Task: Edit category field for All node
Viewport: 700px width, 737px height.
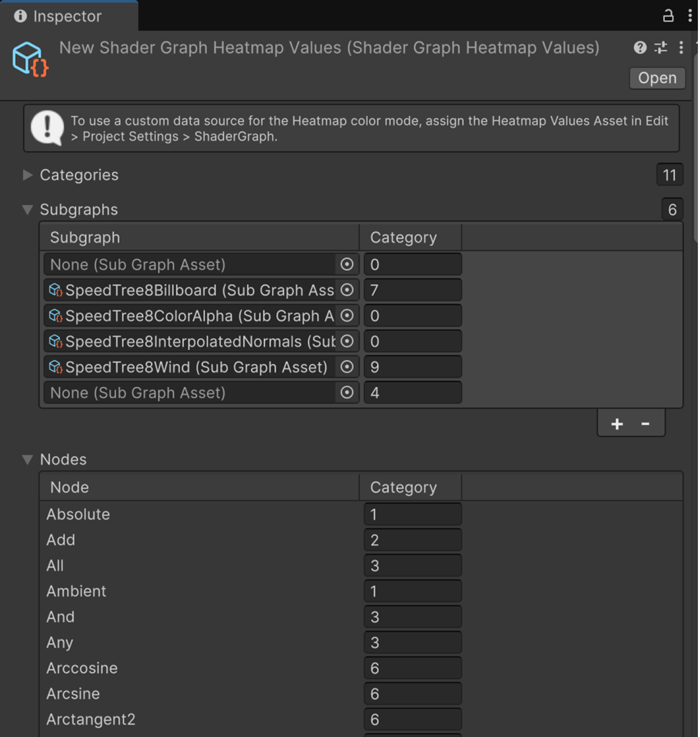Action: 413,566
